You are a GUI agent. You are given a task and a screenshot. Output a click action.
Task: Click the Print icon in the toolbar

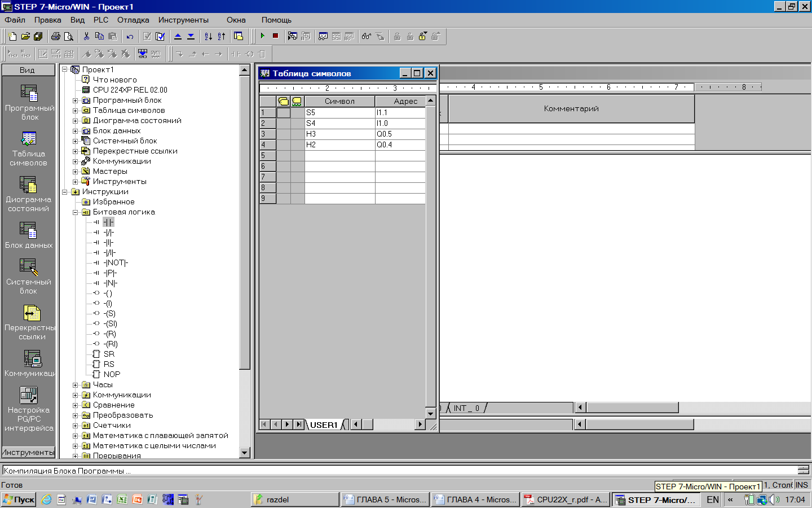(56, 36)
